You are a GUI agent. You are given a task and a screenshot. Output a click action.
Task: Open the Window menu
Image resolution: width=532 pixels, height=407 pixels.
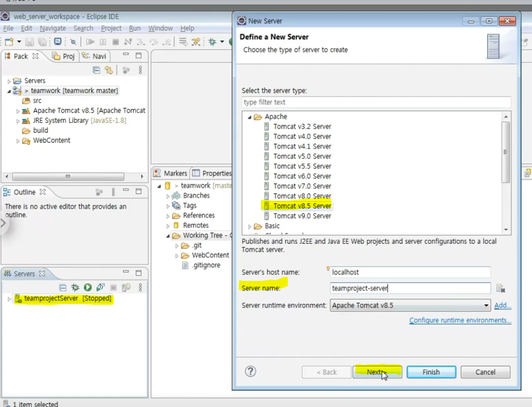pyautogui.click(x=160, y=28)
